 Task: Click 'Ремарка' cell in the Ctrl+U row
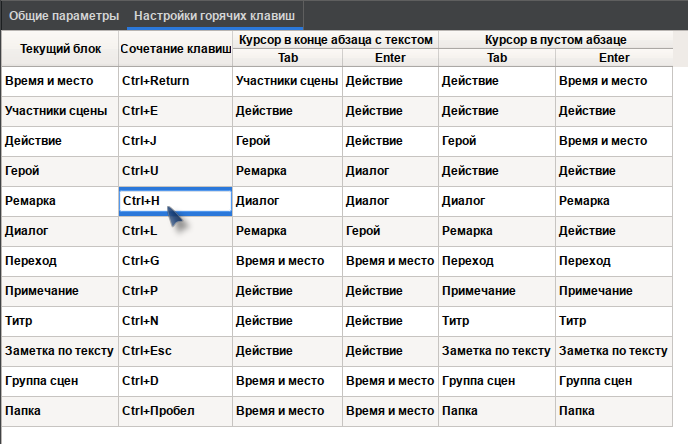(x=287, y=171)
